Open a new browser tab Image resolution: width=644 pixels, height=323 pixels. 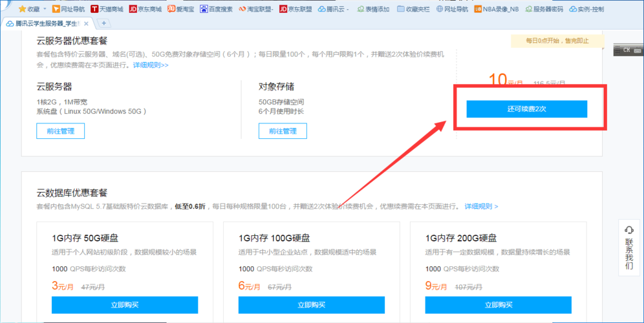click(x=104, y=23)
